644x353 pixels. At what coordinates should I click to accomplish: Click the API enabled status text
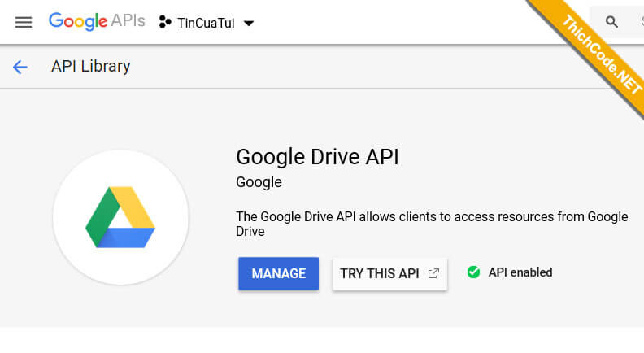(x=520, y=272)
